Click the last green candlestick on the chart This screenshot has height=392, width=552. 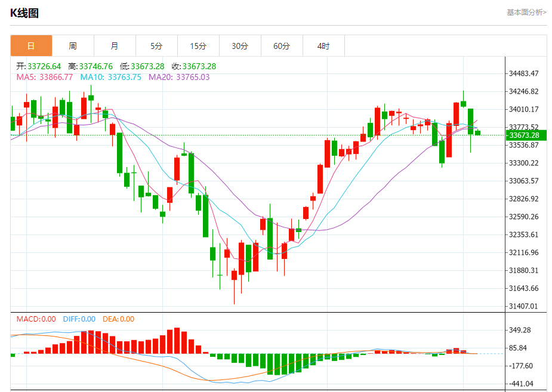478,132
